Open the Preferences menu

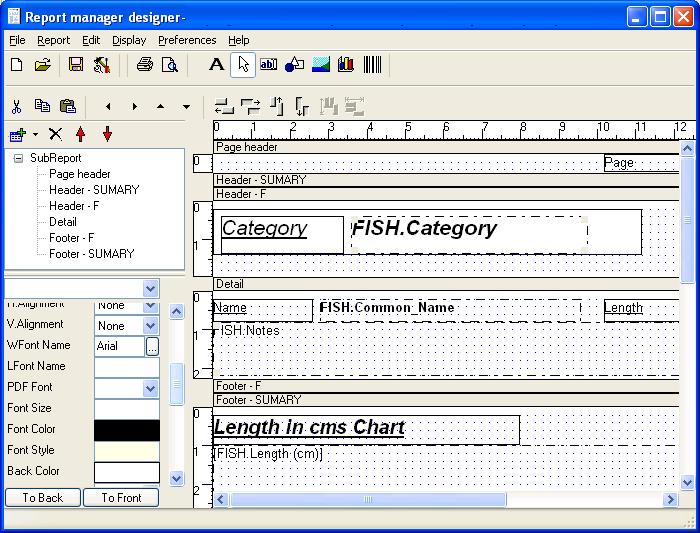tap(187, 40)
